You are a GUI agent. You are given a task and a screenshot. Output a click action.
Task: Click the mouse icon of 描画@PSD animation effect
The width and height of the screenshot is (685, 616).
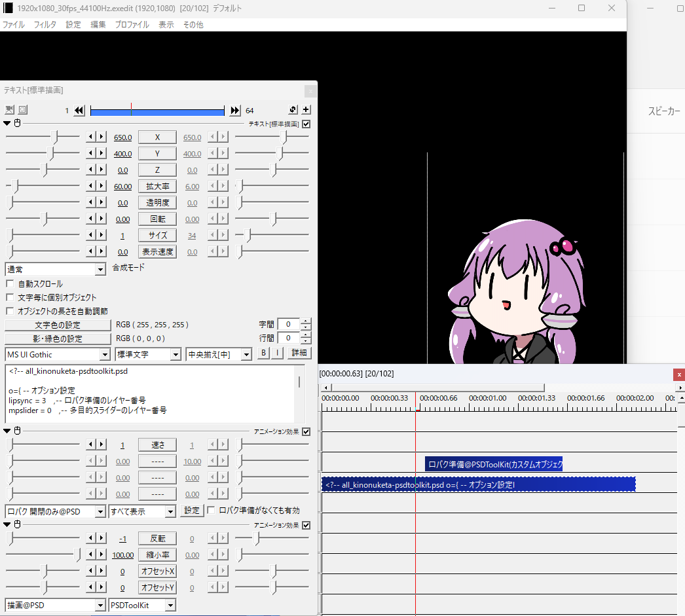tap(18, 524)
